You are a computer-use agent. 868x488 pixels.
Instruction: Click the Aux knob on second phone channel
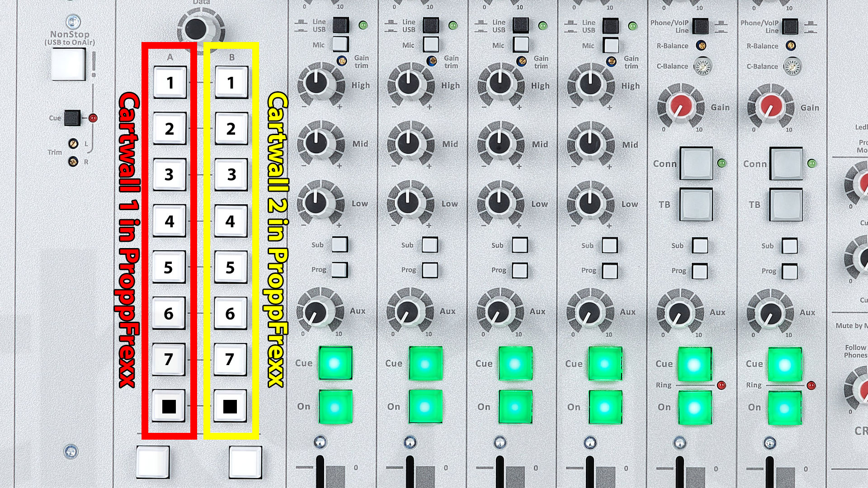tap(770, 312)
